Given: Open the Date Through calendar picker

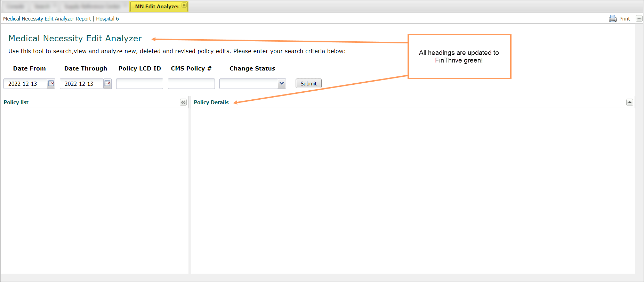Looking at the screenshot, I should coord(107,84).
